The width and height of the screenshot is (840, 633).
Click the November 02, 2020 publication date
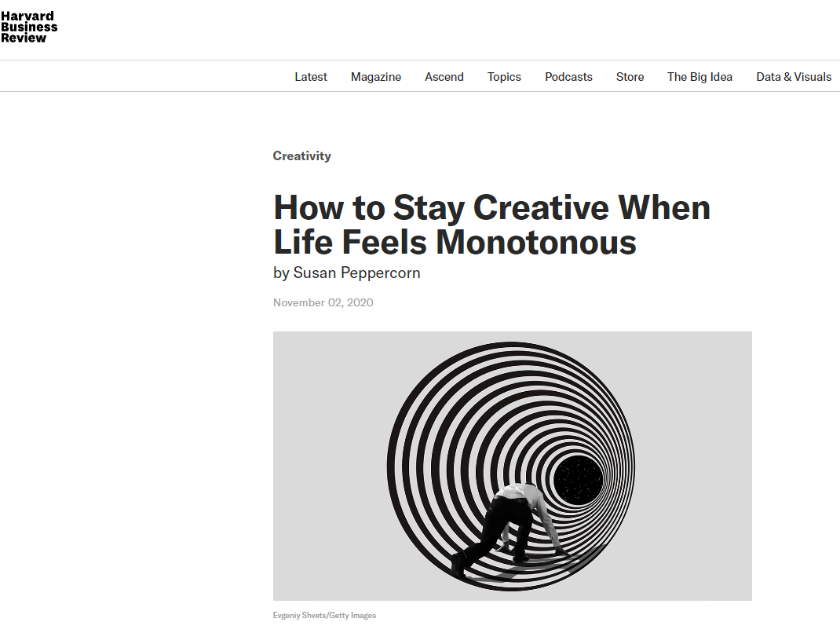point(323,302)
